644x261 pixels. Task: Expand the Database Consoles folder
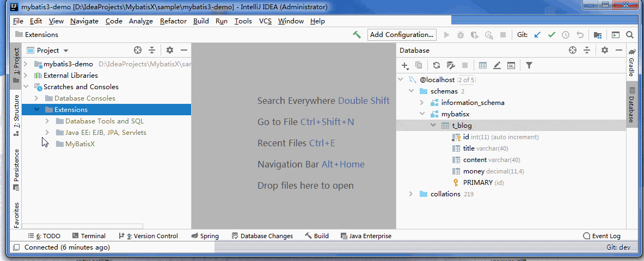pyautogui.click(x=36, y=98)
